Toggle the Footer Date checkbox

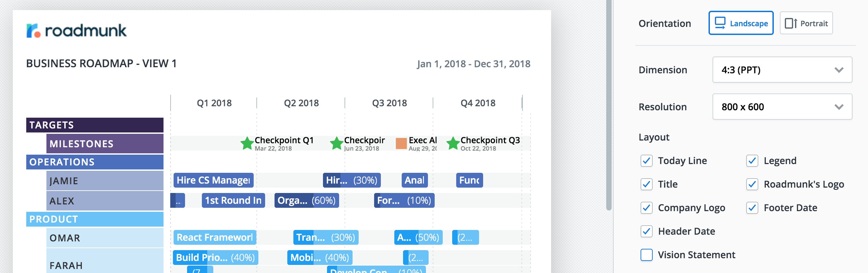752,208
